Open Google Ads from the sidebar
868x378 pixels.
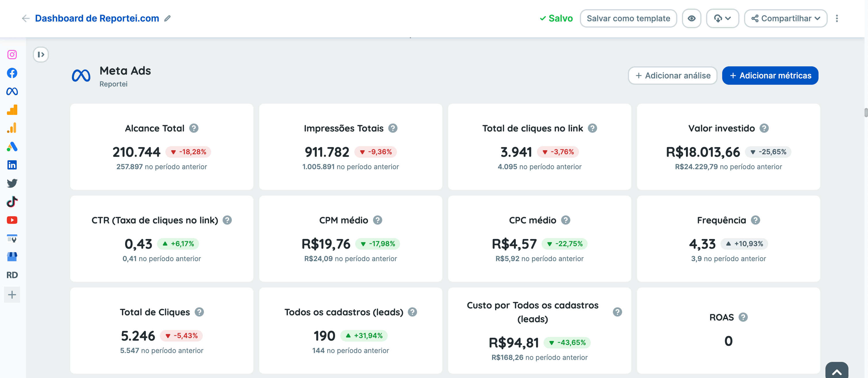point(12,146)
